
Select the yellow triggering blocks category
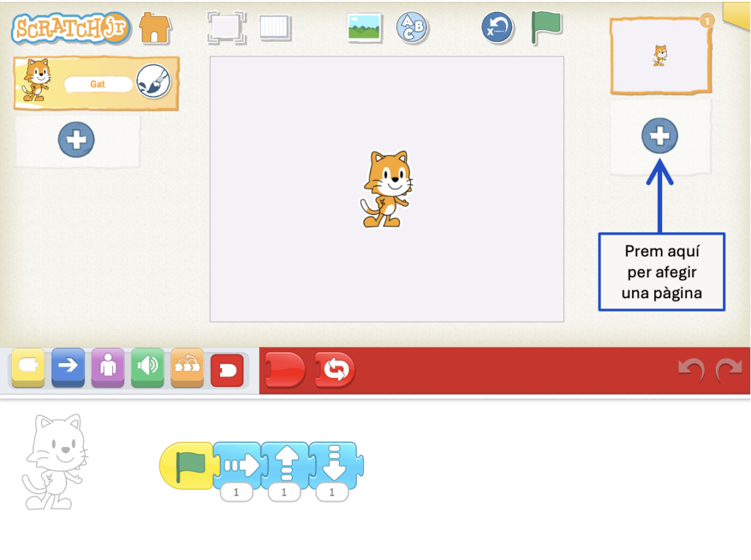pyautogui.click(x=28, y=368)
